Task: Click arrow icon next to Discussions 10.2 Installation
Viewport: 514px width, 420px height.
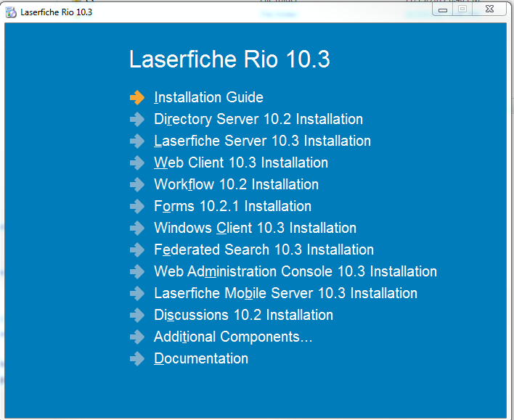Action: 137,315
